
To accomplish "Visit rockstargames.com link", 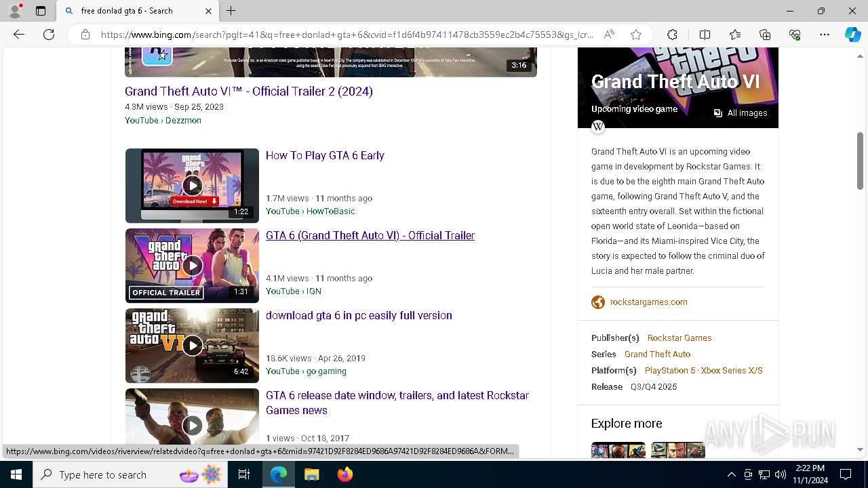I will coord(648,302).
